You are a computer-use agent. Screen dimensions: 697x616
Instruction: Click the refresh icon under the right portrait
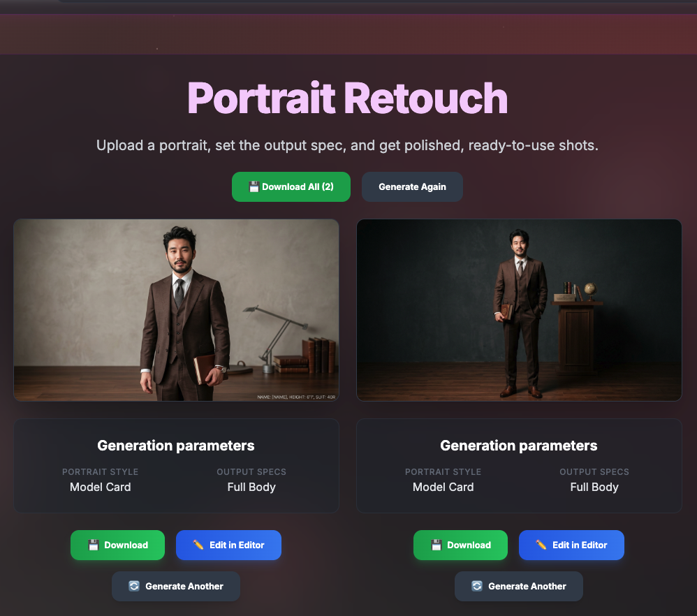477,587
